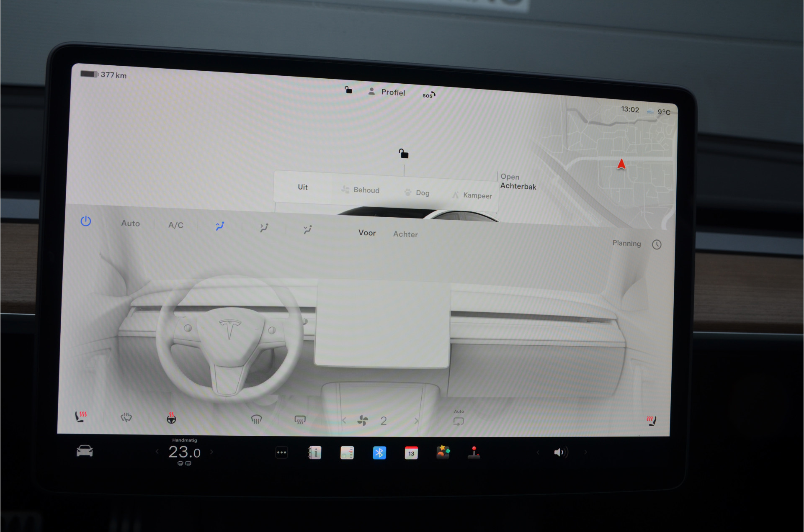Open the arcade joystick app
The width and height of the screenshot is (804, 532).
point(474,453)
